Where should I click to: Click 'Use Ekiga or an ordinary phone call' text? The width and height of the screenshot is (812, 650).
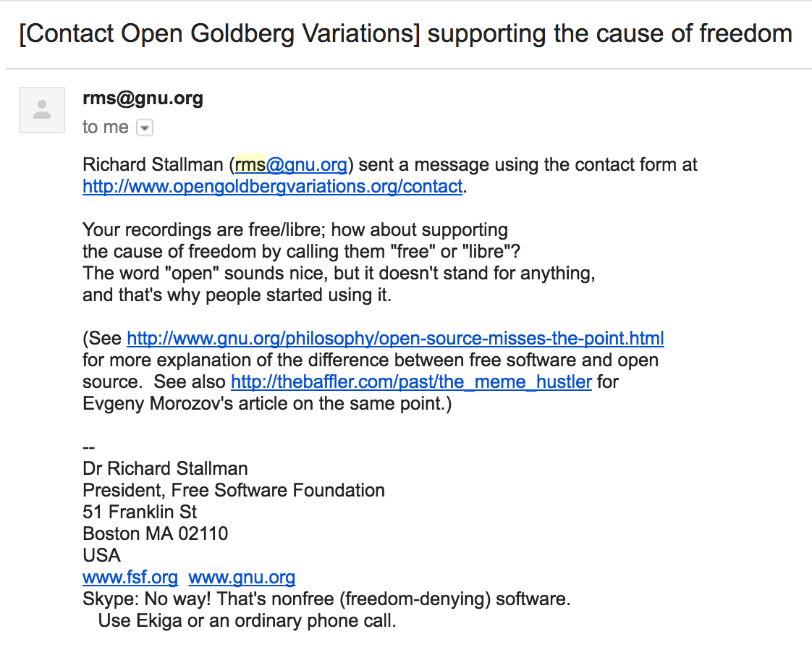point(247,621)
